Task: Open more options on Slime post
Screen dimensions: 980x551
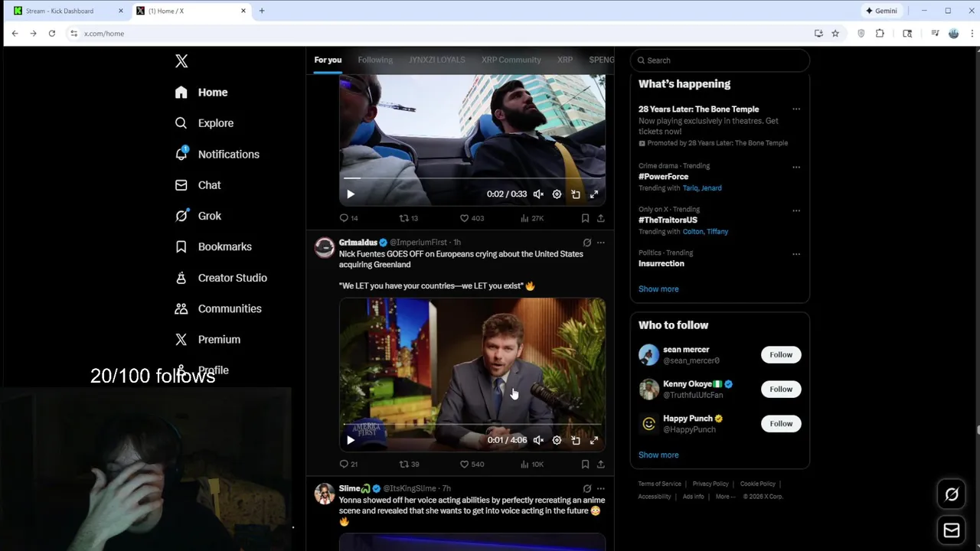Action: tap(601, 488)
